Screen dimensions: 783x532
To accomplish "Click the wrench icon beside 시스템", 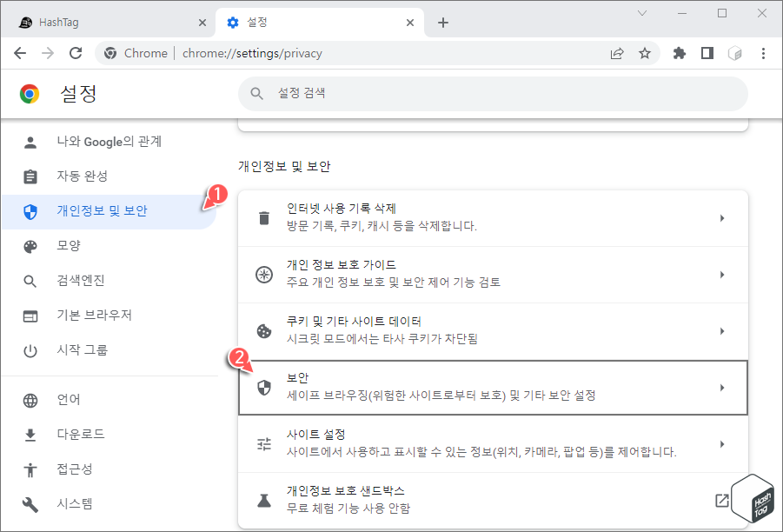I will 31,503.
